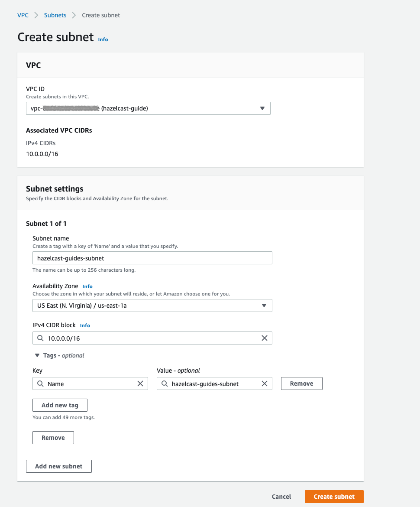Open Info link for IPv4 CIDR block
This screenshot has width=420, height=507.
pyautogui.click(x=85, y=325)
